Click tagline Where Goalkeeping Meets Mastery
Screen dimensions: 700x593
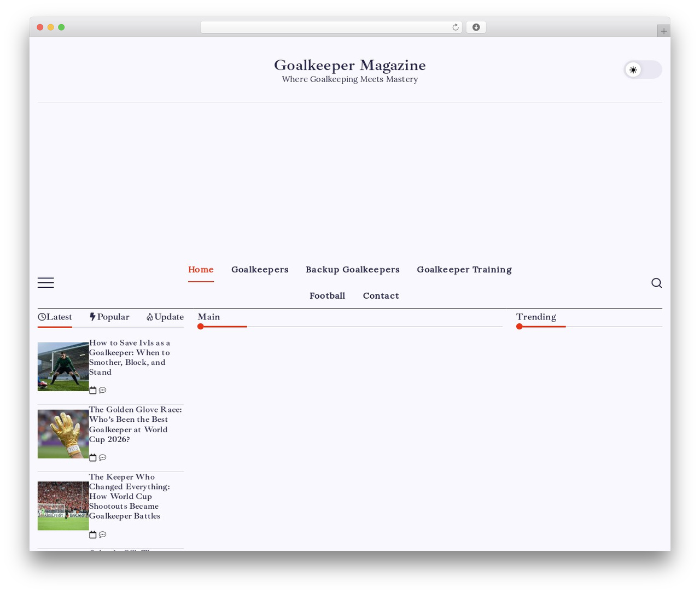350,79
